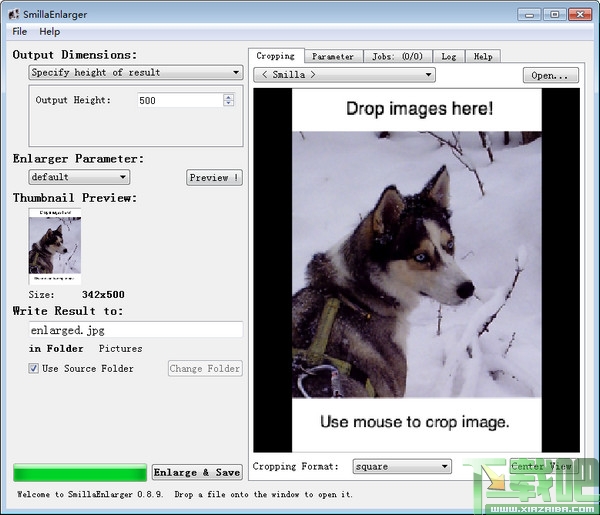Click the 'Preview !' button

click(214, 178)
